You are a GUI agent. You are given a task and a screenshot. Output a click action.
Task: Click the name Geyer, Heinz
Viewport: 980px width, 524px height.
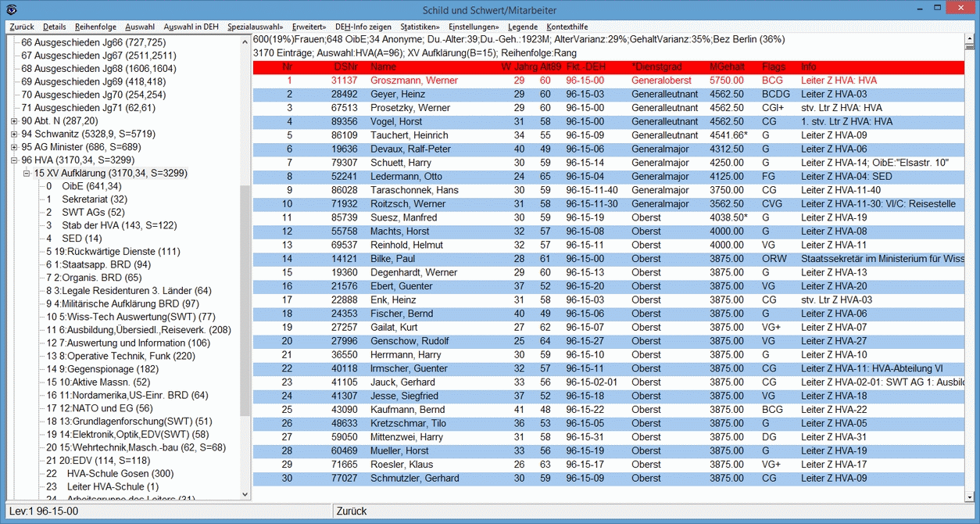[398, 95]
